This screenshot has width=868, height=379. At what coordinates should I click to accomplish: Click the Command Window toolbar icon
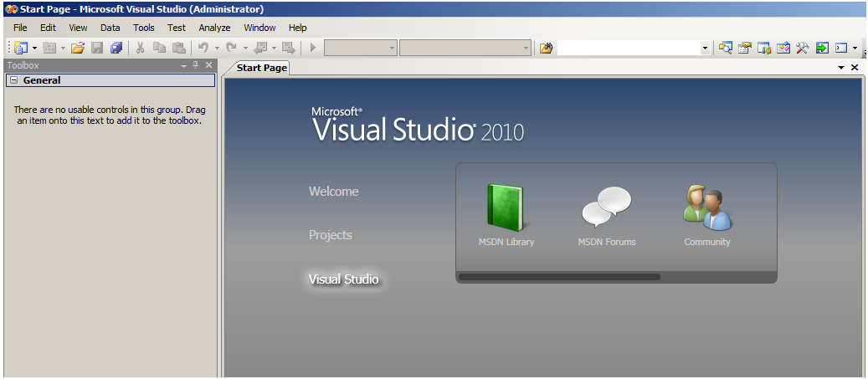(841, 49)
